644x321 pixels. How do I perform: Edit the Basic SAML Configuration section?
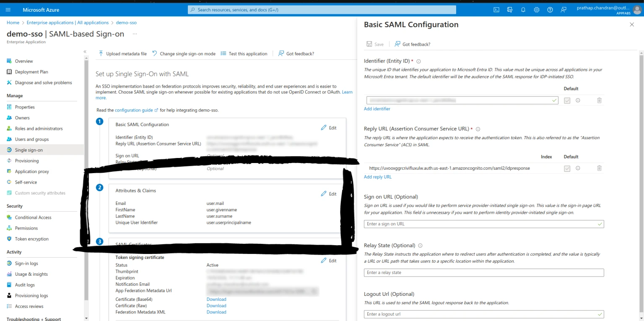point(329,128)
